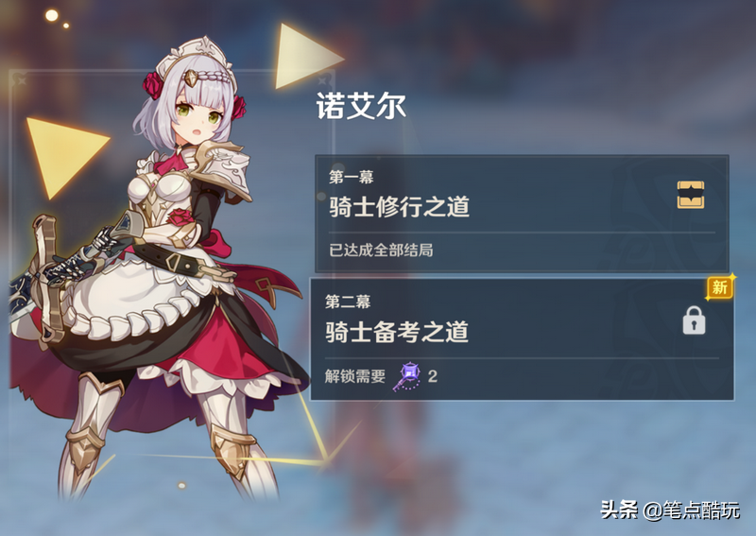Click the 诺艾尔 character name title
This screenshot has width=756, height=536.
[x=361, y=106]
